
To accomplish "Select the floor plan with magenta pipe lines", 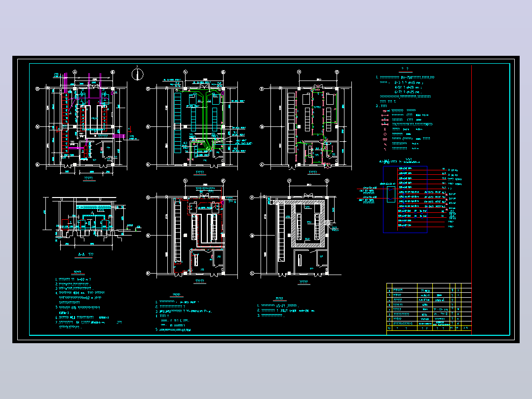I will click(86, 124).
